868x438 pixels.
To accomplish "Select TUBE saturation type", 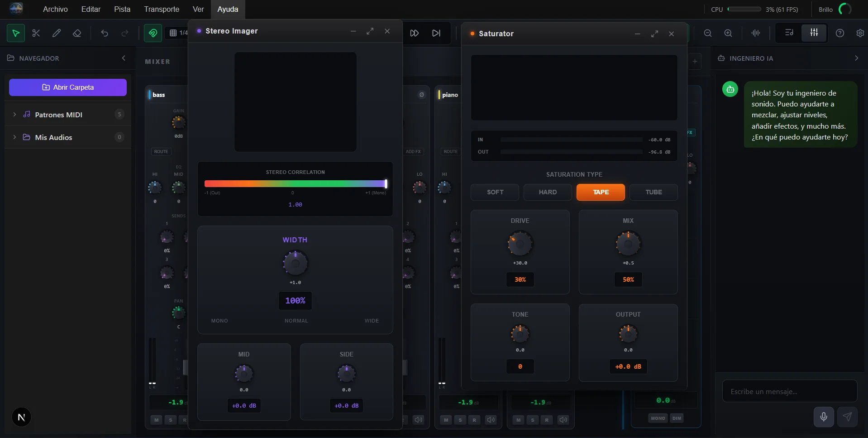I will [653, 192].
